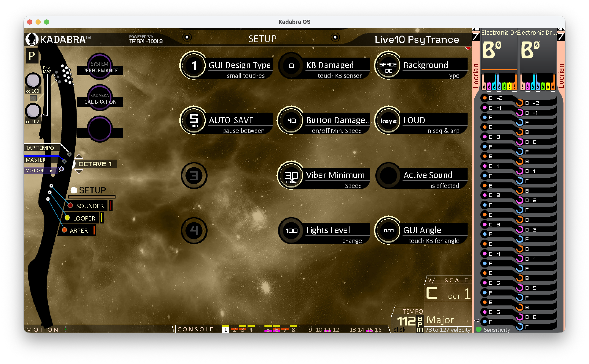Screen dimensions: 589x364
Task: Open the Major scale type selector
Action: pyautogui.click(x=440, y=320)
